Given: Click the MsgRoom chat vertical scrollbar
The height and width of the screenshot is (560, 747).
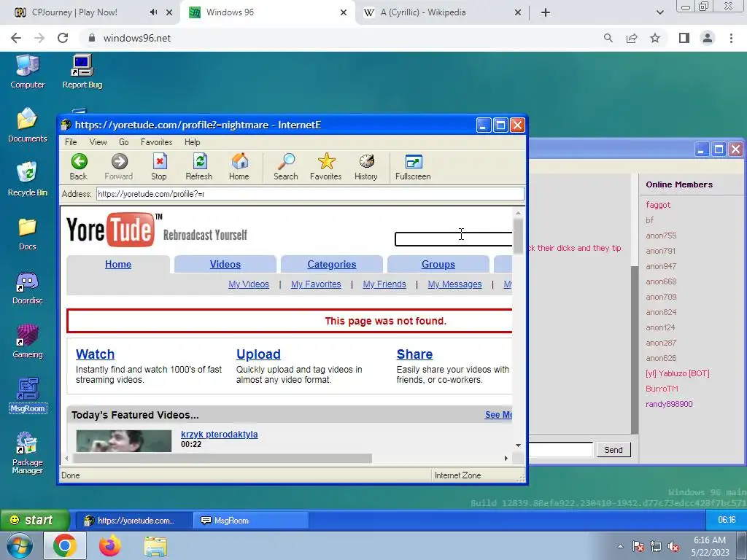Looking at the screenshot, I should pyautogui.click(x=635, y=349).
